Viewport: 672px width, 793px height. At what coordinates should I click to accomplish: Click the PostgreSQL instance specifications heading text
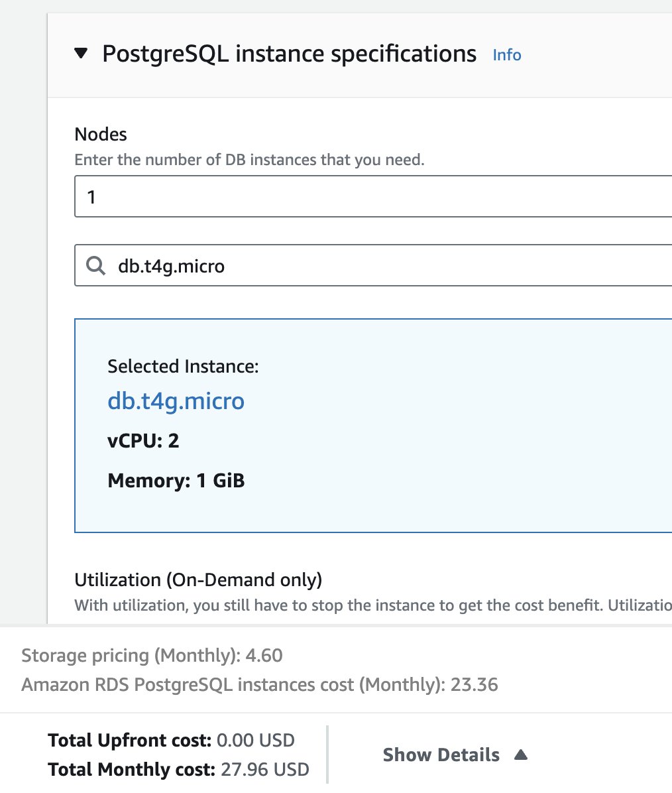tap(289, 54)
